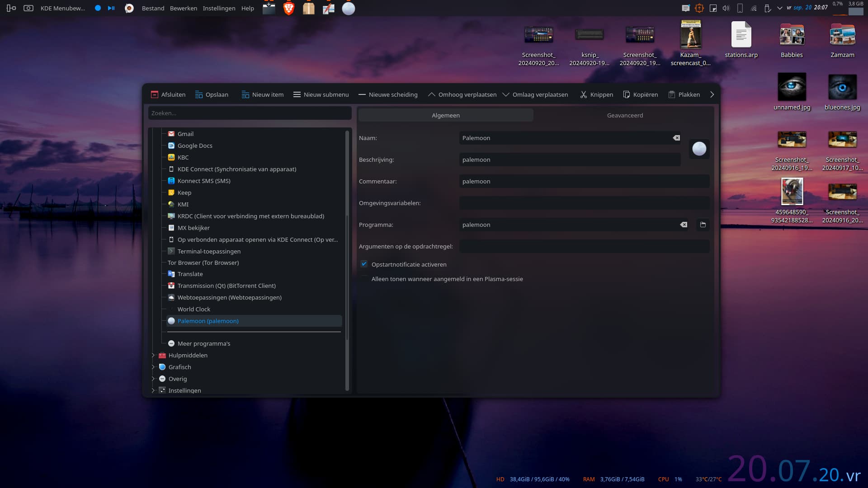Cut entry with Knippen
The image size is (868, 488).
tap(597, 94)
